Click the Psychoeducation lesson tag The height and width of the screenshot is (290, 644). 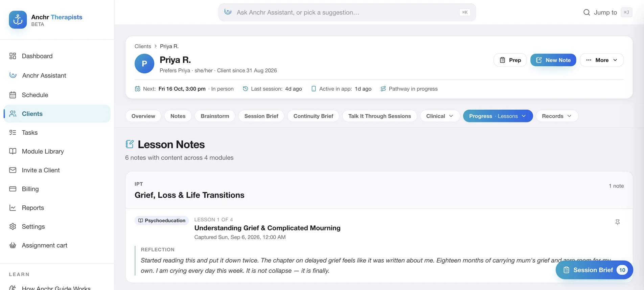click(x=162, y=220)
